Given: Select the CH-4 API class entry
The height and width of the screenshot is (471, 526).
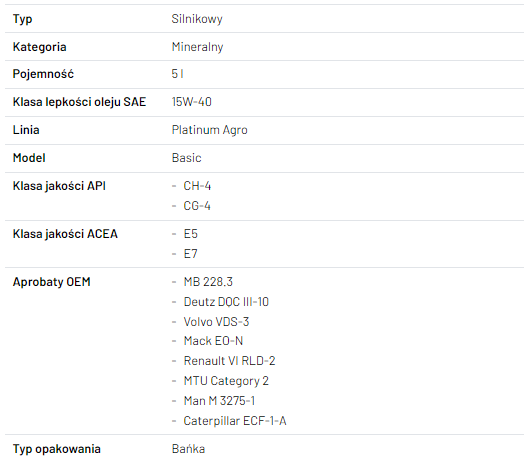Looking at the screenshot, I should 197,186.
